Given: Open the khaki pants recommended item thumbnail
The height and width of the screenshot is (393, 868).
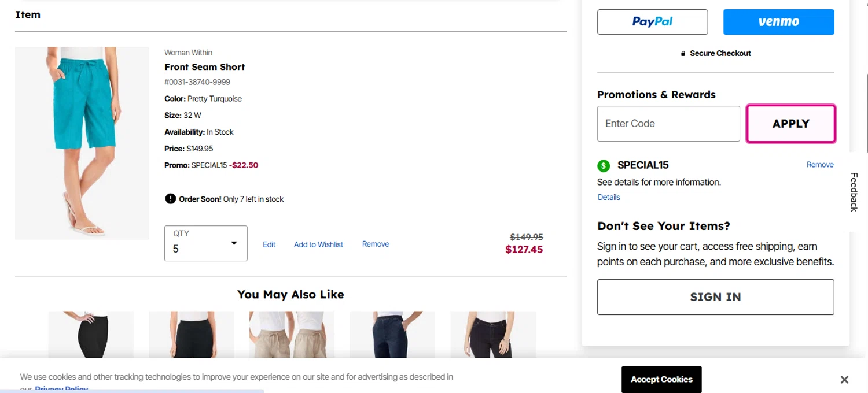Looking at the screenshot, I should (x=292, y=334).
